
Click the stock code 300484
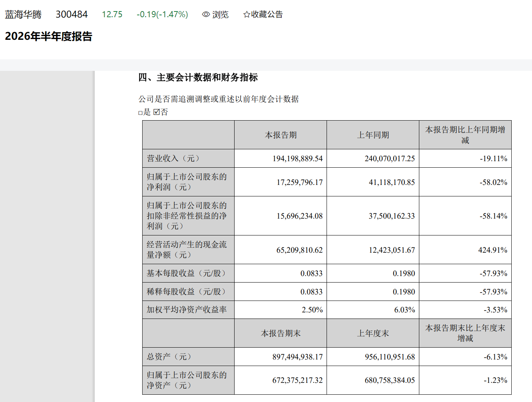point(72,15)
